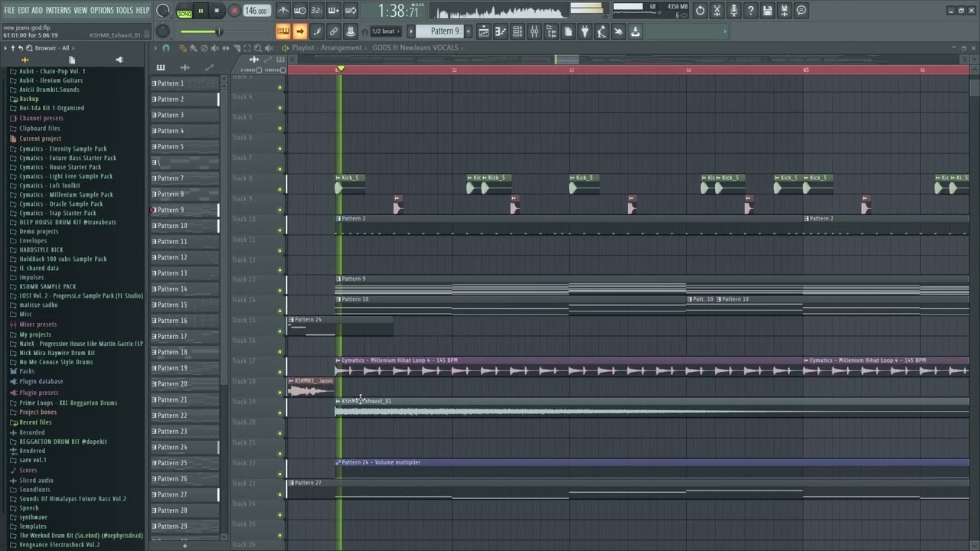Select Pattern 24 in the pattern picker
This screenshot has width=980, height=551.
[185, 447]
